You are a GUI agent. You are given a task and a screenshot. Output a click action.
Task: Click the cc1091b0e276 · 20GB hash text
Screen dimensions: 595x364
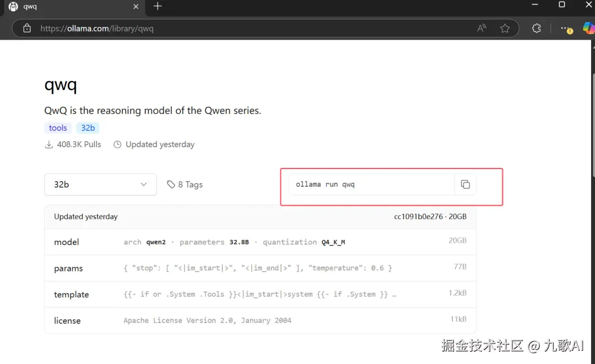click(430, 216)
